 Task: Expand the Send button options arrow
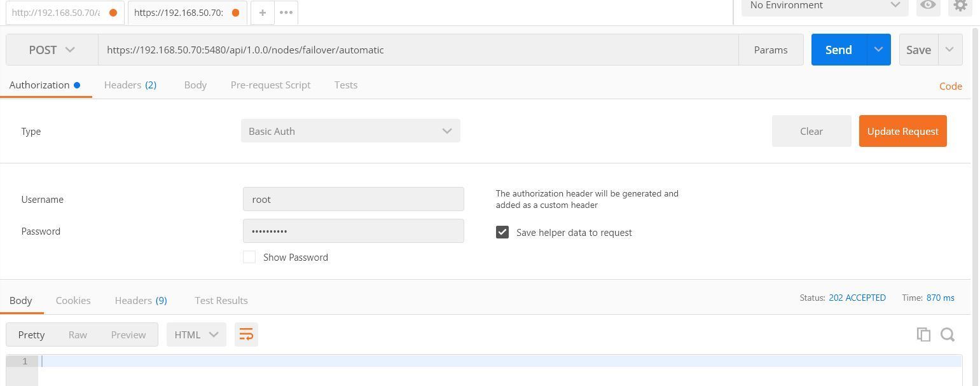[878, 50]
